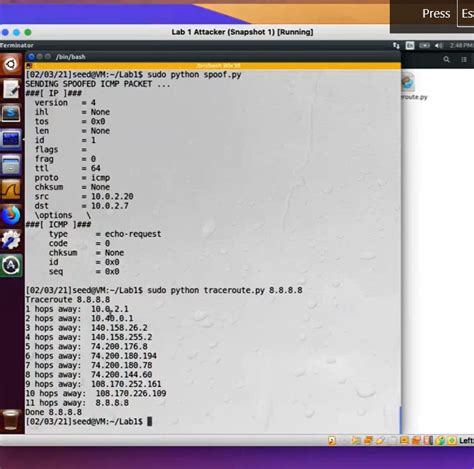Open Sublime Text from the launcher
Screen dimensions: 474x469
[11, 114]
